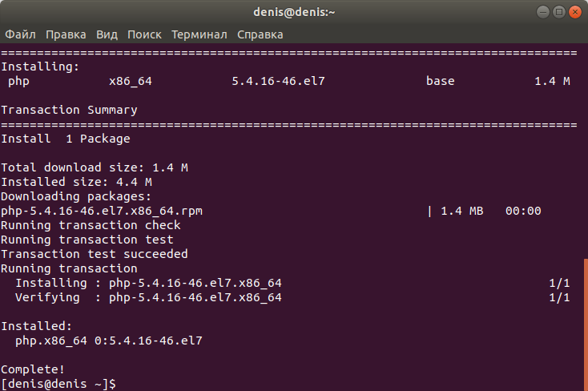
Task: Open the Терминал menu
Action: (x=199, y=34)
